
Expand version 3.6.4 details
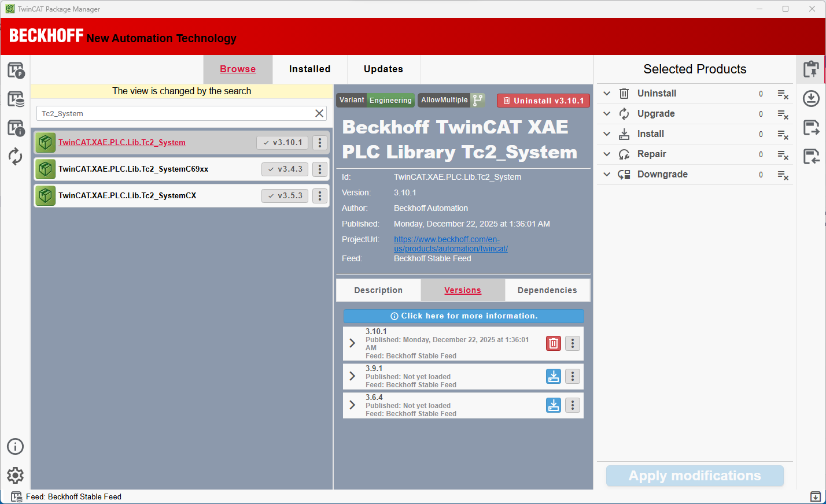coord(352,405)
